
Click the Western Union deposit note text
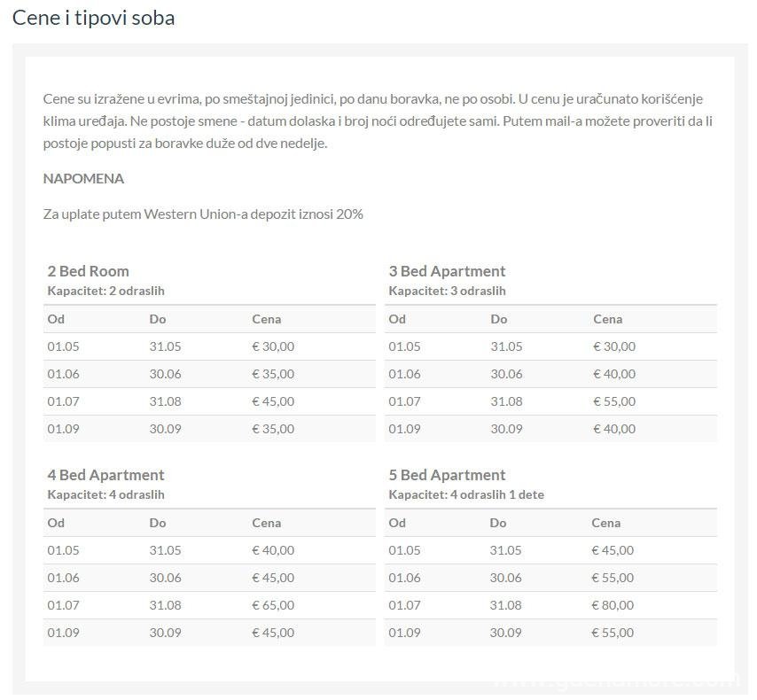tap(203, 214)
